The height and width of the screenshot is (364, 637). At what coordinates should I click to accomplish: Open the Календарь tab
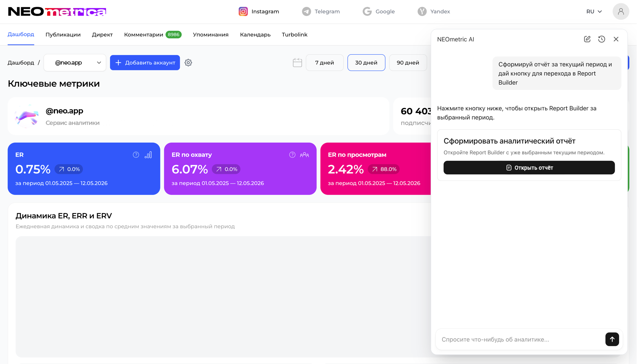coord(255,35)
